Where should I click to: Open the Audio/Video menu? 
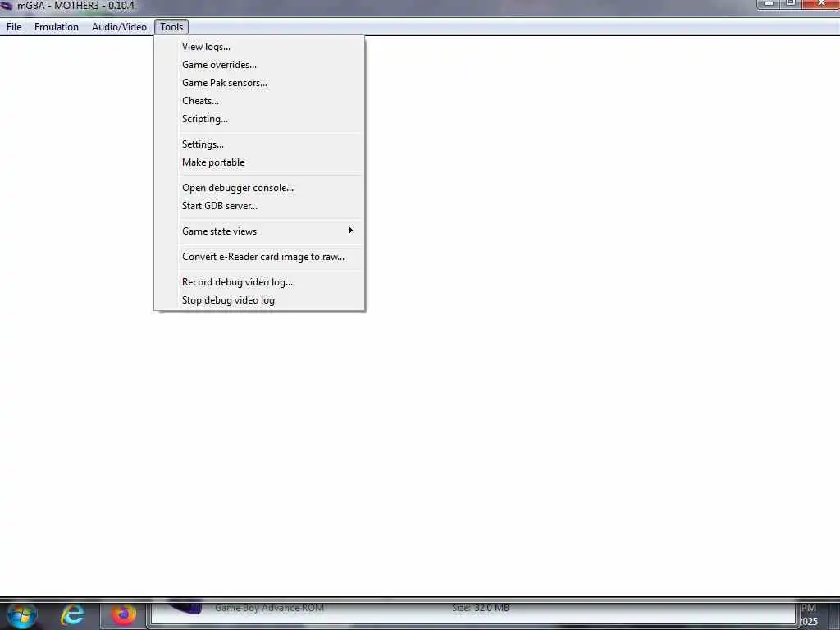[x=119, y=27]
